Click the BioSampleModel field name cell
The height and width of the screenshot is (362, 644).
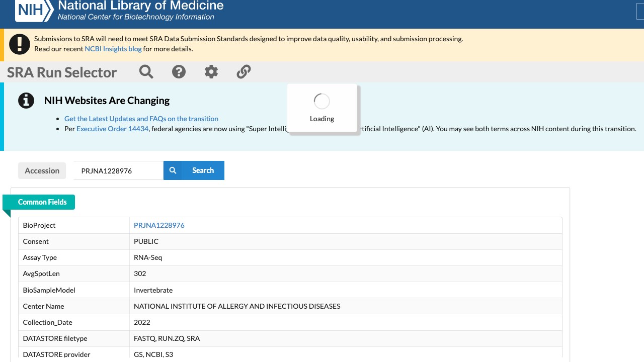point(74,290)
